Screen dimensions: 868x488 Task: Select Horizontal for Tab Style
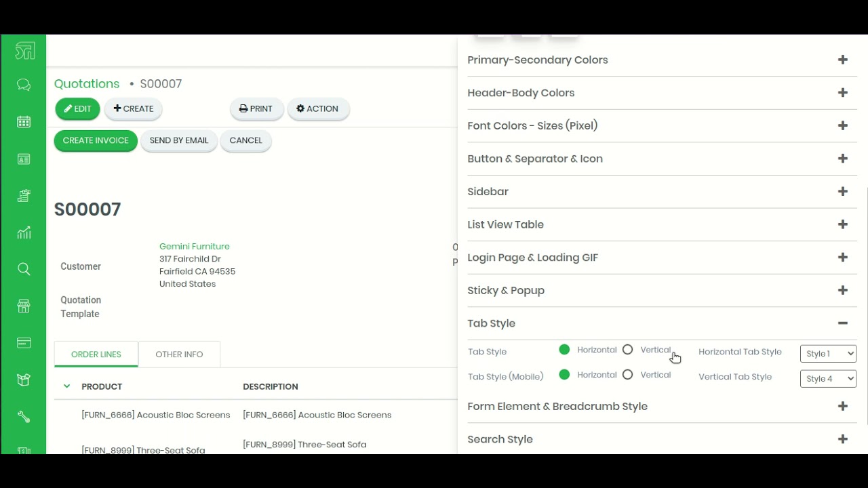[x=564, y=350]
